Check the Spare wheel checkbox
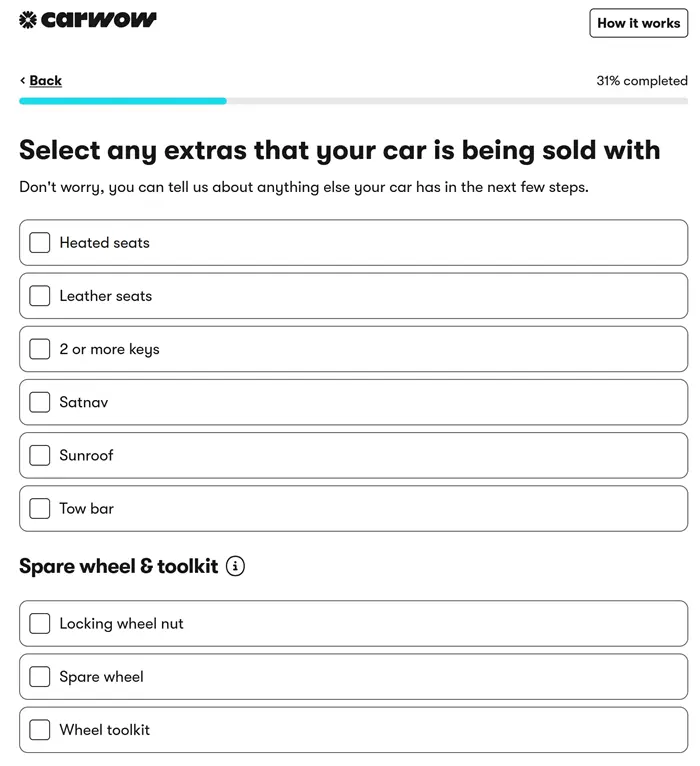Screen dimensions: 700x766 click(x=40, y=677)
